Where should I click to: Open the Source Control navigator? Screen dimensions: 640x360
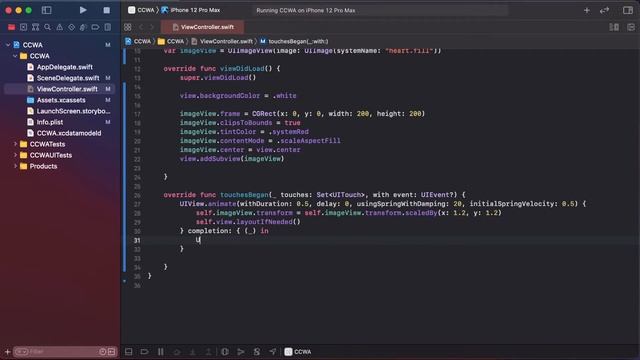(23, 27)
